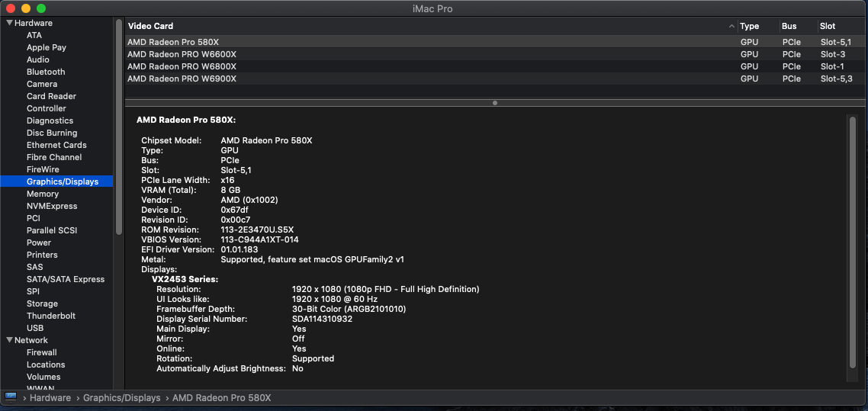Select Camera in the sidebar
This screenshot has width=868, height=411.
pyautogui.click(x=42, y=84)
